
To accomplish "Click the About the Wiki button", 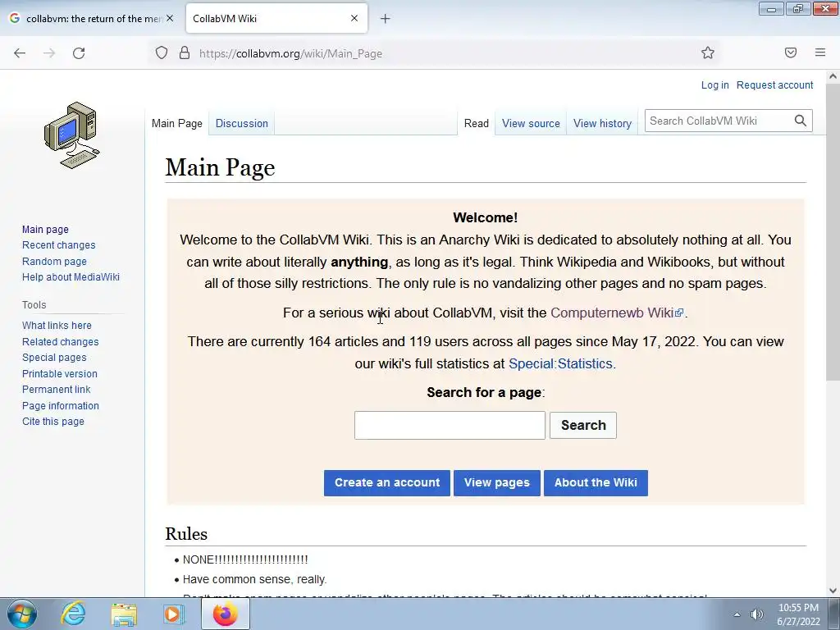I will [x=596, y=482].
